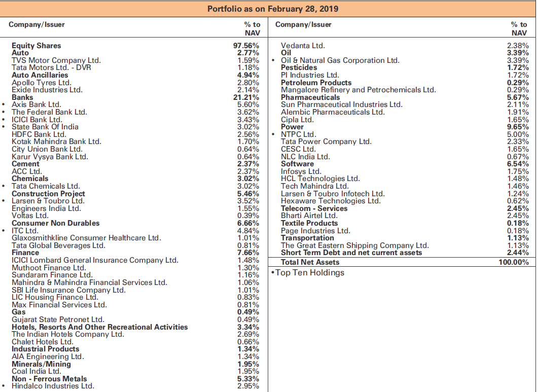The width and height of the screenshot is (537, 392).
Task: Click Mangalore Refinery and Petrochemicals Ltd.
Action: point(358,90)
